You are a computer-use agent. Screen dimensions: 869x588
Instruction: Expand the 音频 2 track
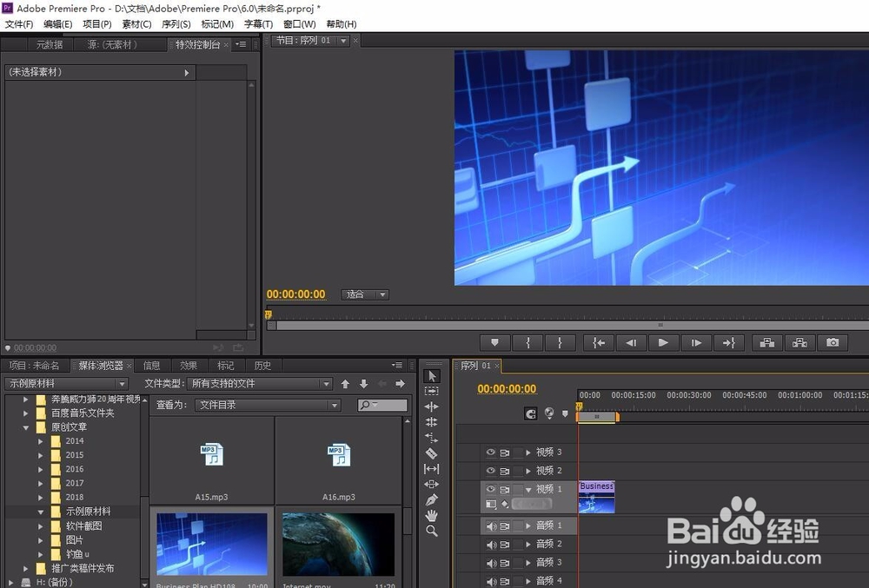coord(528,545)
